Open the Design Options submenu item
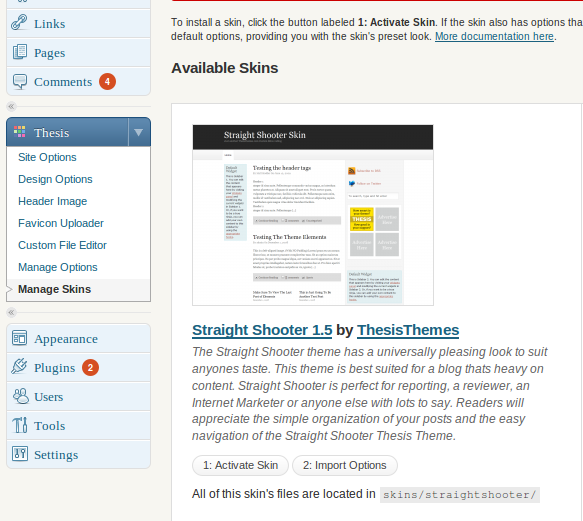This screenshot has height=521, width=583. (55, 179)
